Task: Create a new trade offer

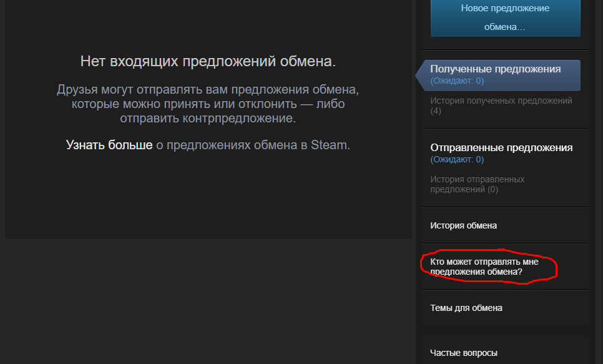Action: point(504,17)
